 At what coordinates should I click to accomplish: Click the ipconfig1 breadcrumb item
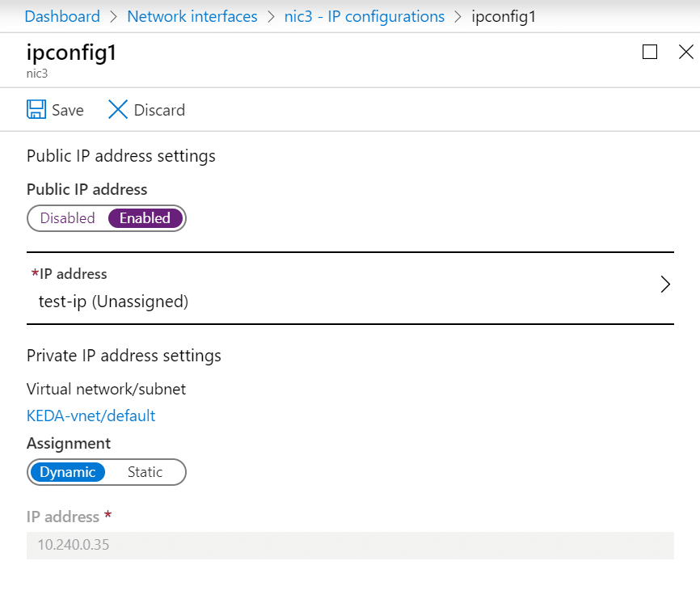point(504,16)
